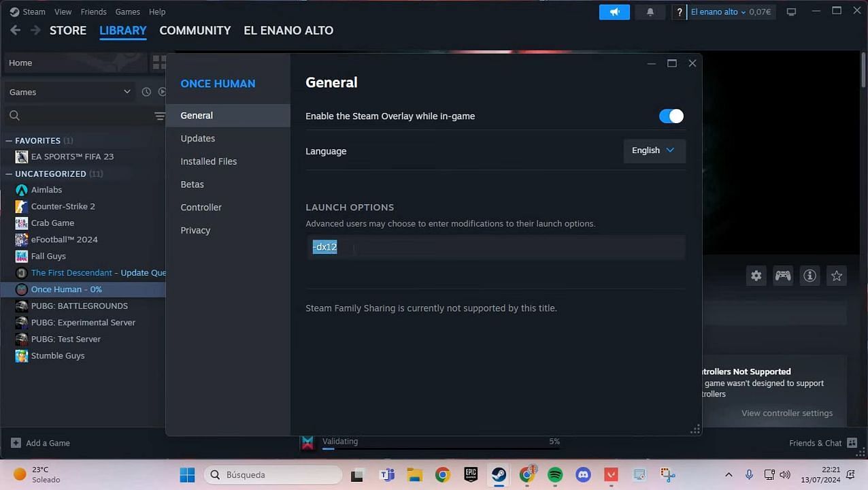Open the Windows Start menu

coord(187,475)
